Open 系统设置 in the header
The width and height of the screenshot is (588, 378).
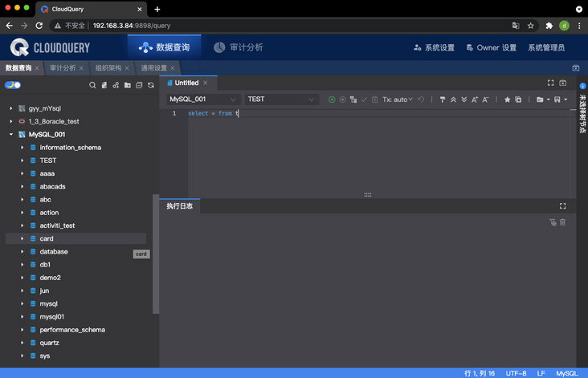435,47
